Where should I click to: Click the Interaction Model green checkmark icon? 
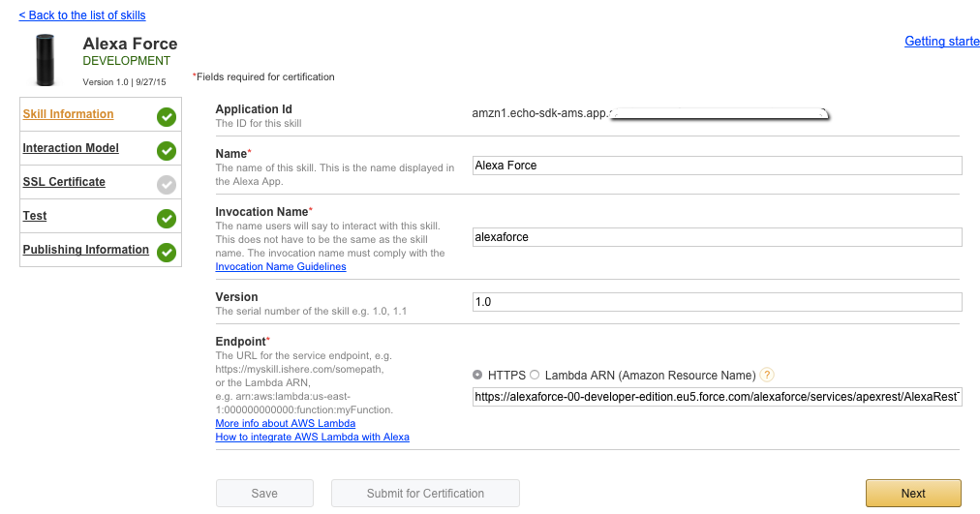pos(167,150)
